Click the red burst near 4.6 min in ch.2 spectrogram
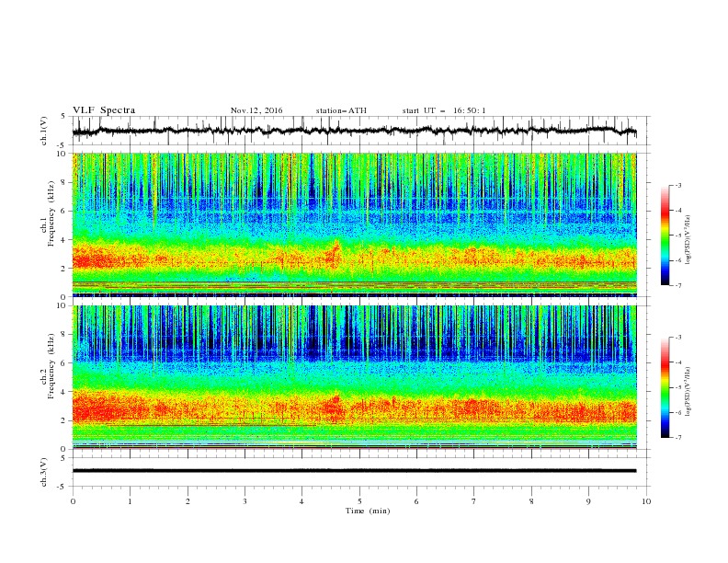 tap(334, 405)
